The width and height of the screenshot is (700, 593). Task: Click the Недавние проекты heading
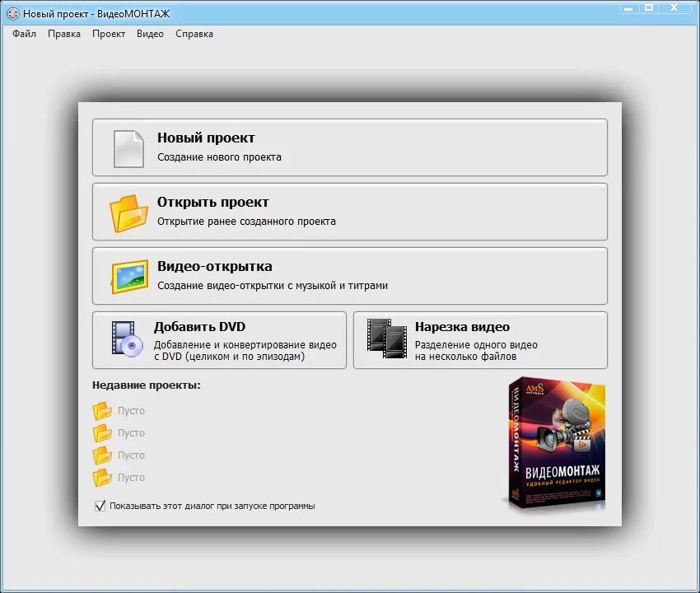point(147,385)
